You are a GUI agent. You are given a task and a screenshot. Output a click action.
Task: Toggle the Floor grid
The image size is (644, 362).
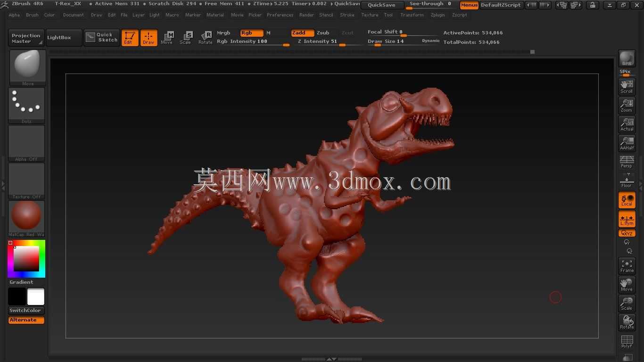(x=627, y=181)
